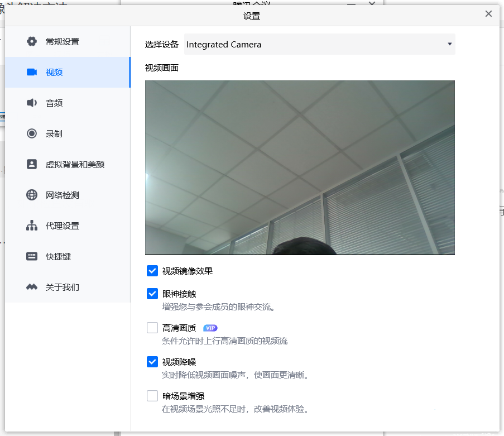
Task: Click text 条件允许时上行高清画质的视频流
Action: (x=225, y=341)
